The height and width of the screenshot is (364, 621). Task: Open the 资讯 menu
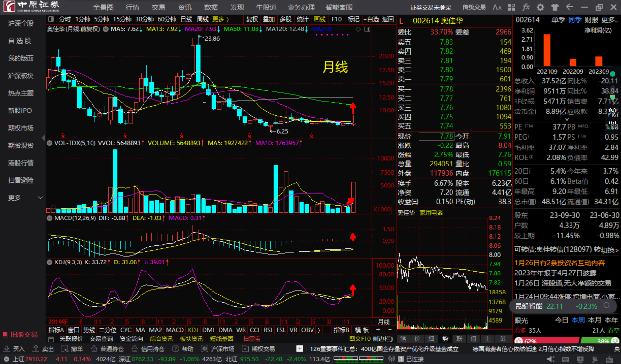coord(185,7)
